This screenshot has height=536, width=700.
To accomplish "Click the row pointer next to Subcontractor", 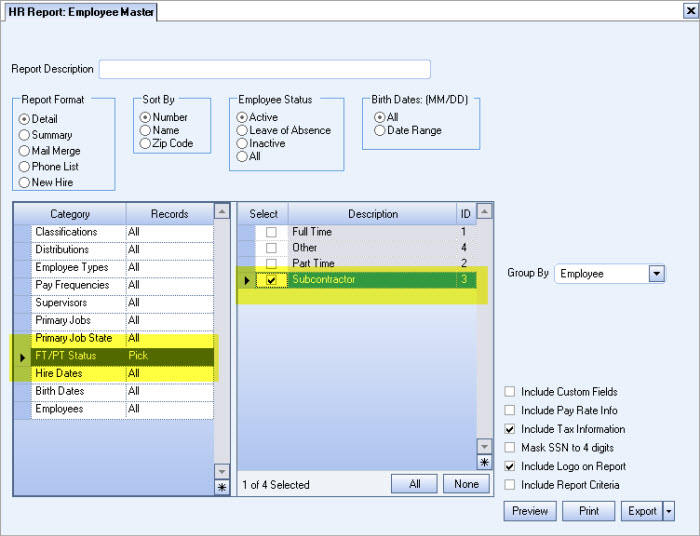I will tap(246, 280).
